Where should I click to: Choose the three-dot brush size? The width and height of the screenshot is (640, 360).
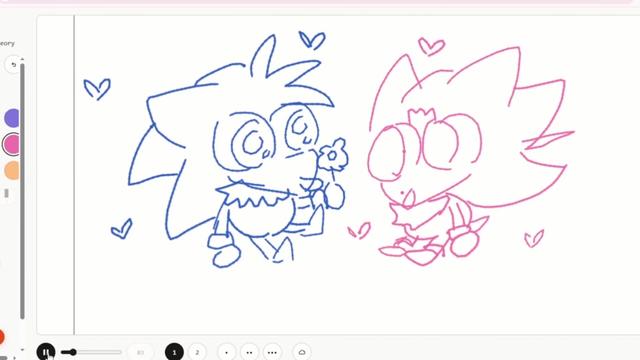point(272,352)
